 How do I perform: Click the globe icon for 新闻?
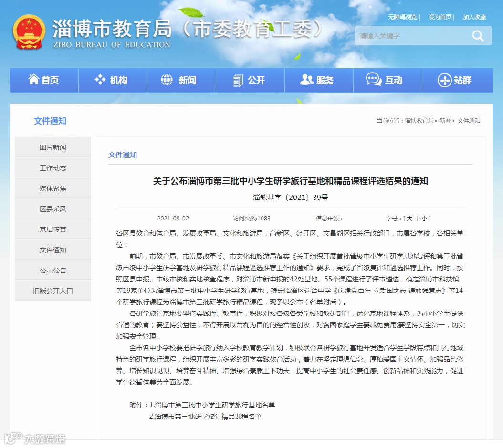tap(167, 80)
